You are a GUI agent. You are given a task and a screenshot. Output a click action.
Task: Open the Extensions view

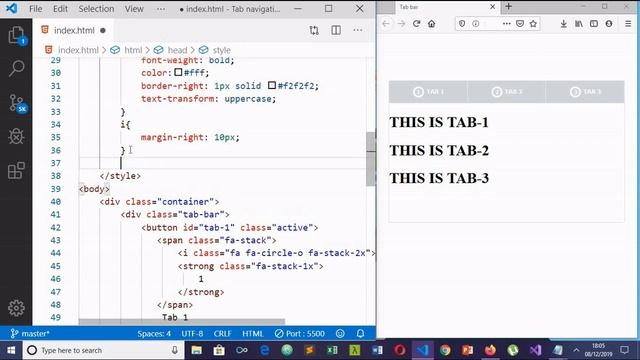coord(16,171)
